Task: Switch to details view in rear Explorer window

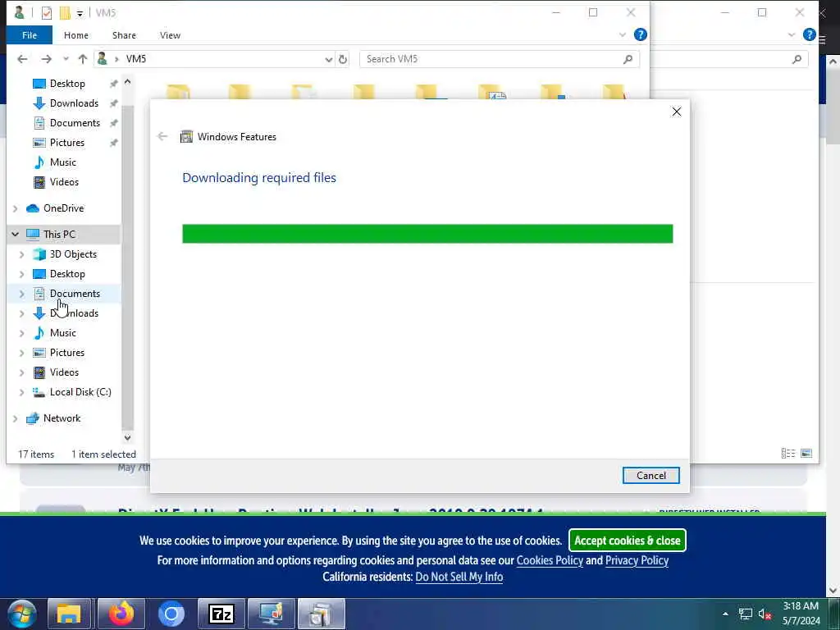Action: pos(788,453)
